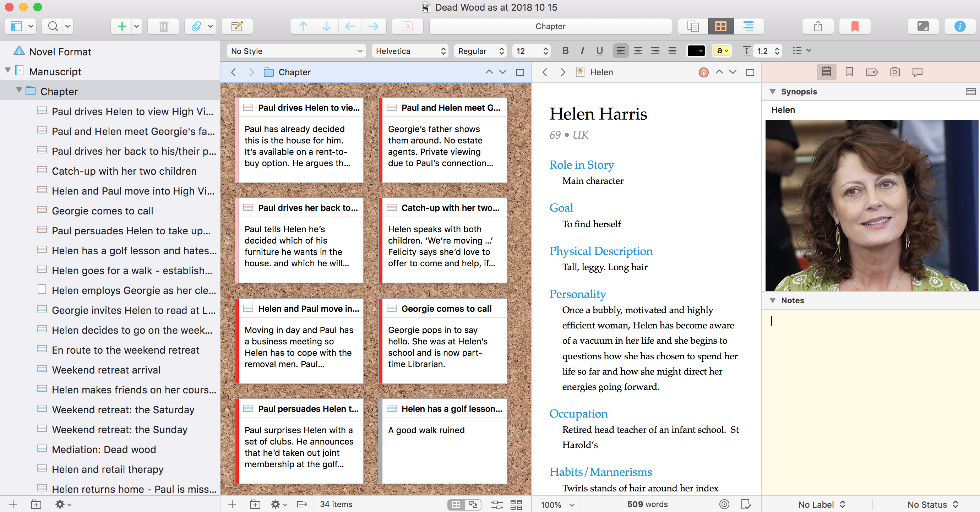Move selection to Trash
Viewport: 980px width, 512px height.
(x=163, y=26)
